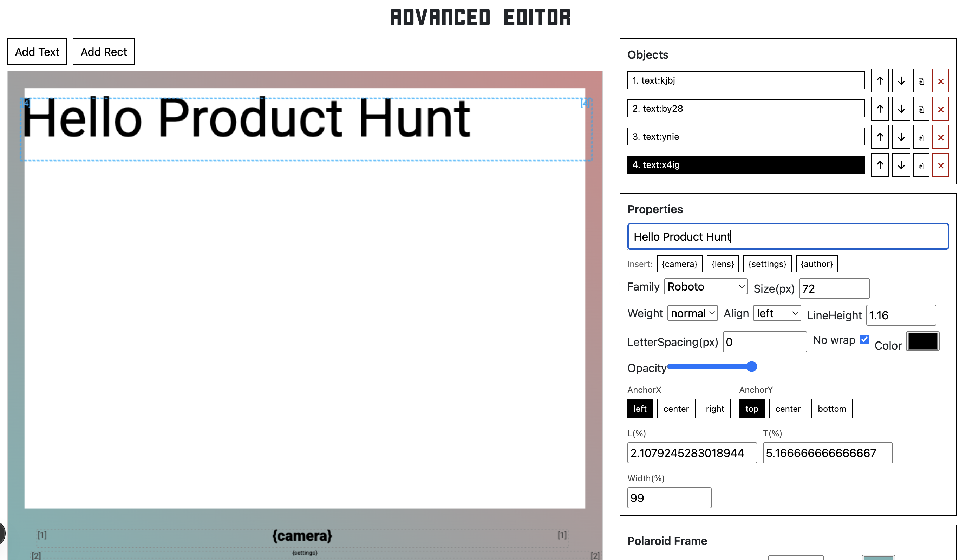Set AnchorY to center
The image size is (966, 560).
pyautogui.click(x=788, y=409)
